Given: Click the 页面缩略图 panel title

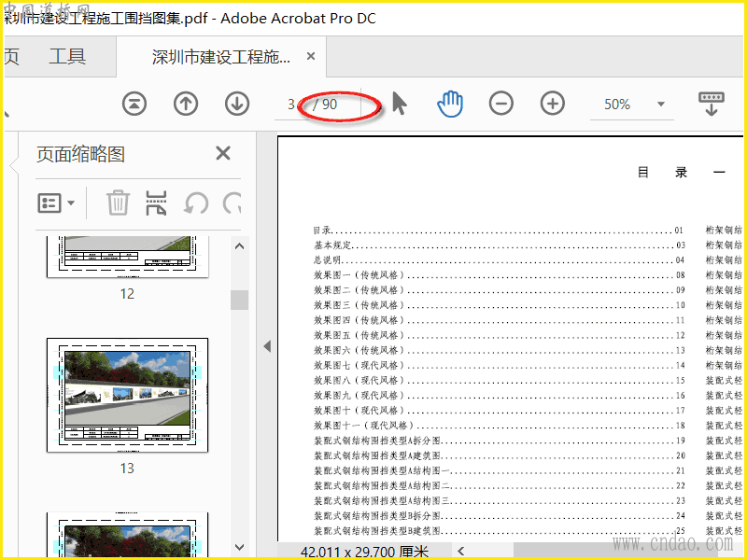Looking at the screenshot, I should 80,154.
